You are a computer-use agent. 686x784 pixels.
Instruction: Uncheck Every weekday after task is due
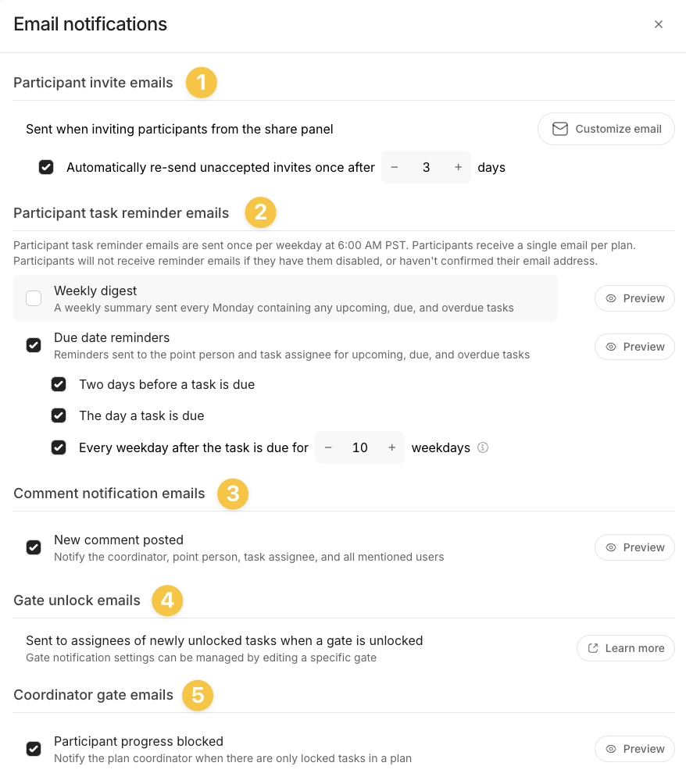pyautogui.click(x=59, y=447)
